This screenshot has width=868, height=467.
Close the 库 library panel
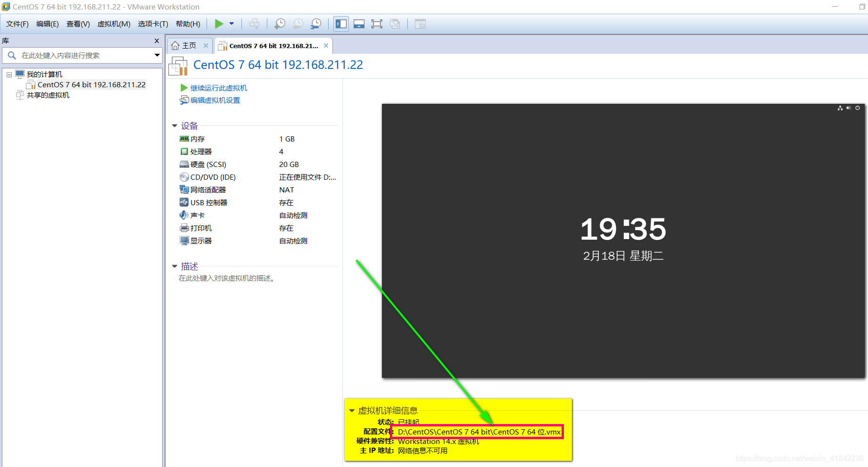point(157,41)
